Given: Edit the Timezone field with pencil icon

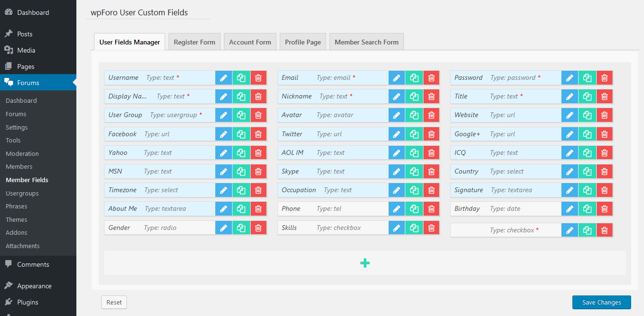Looking at the screenshot, I should tap(223, 190).
